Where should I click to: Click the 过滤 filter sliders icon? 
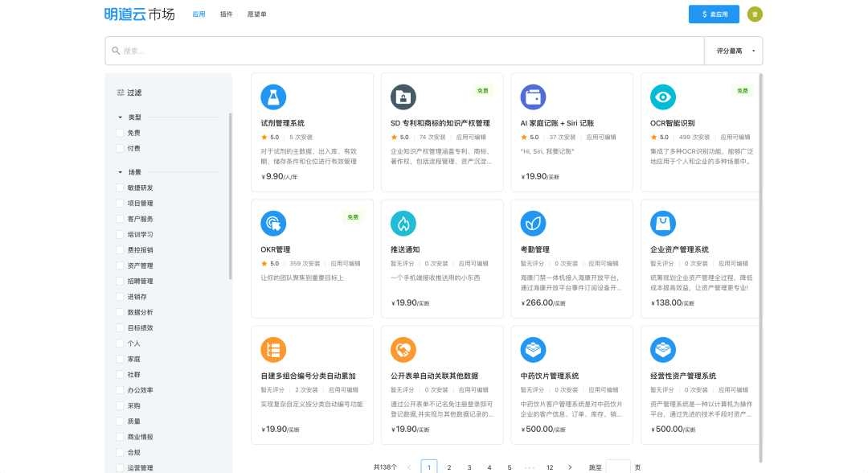coord(120,93)
